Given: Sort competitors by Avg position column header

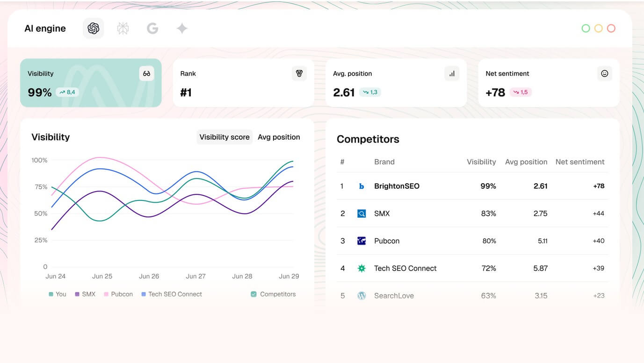Looking at the screenshot, I should (x=526, y=162).
